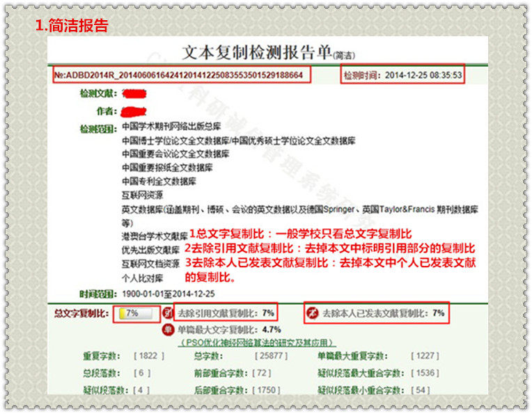
Task: Click the 总字数 value 25877
Action: pos(271,356)
